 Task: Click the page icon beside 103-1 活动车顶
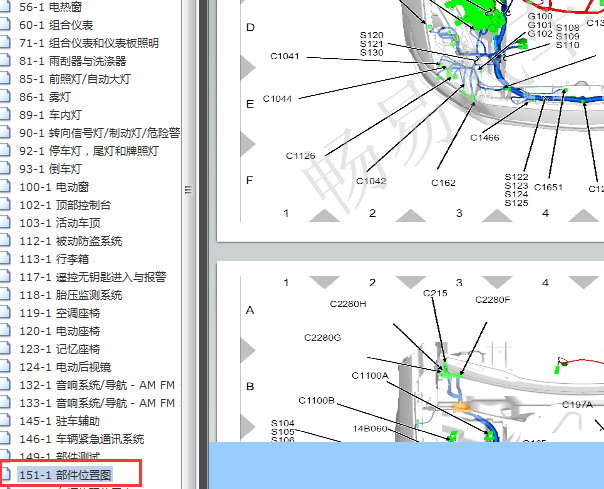point(4,223)
